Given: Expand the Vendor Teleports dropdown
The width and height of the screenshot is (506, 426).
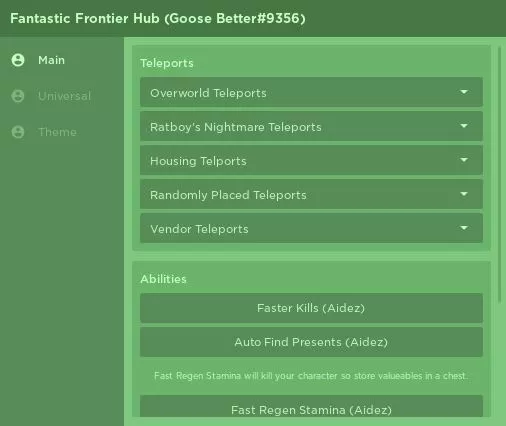Looking at the screenshot, I should (x=311, y=228).
